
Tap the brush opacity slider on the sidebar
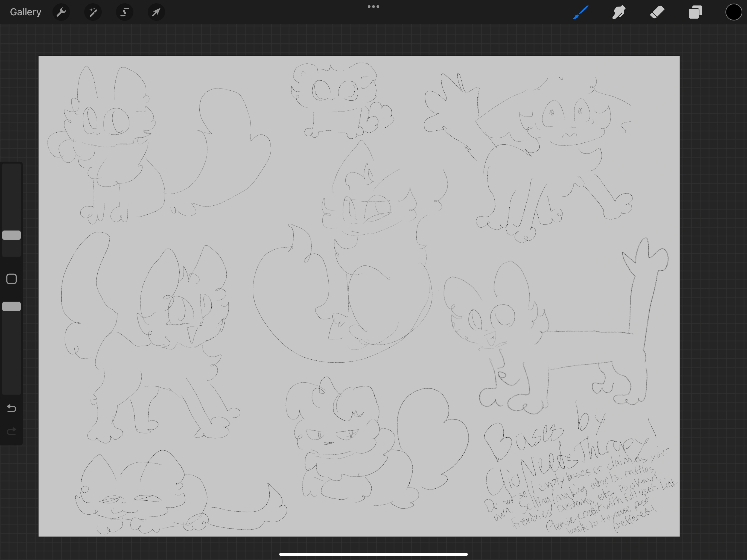click(x=11, y=306)
